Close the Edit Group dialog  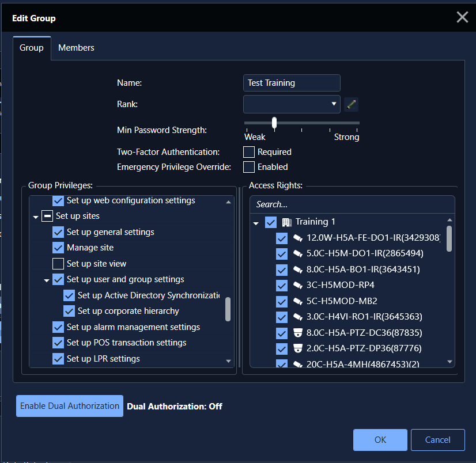462,17
